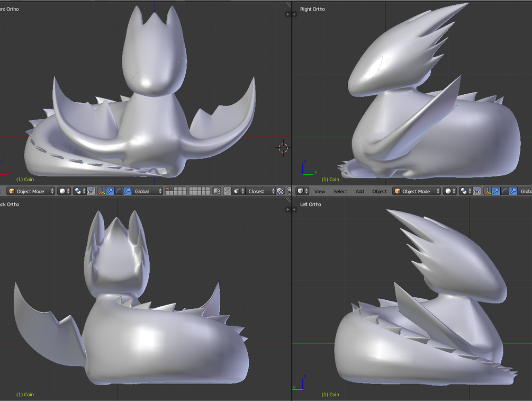Click plus icon to show Back Ortho properties region

tap(287, 209)
